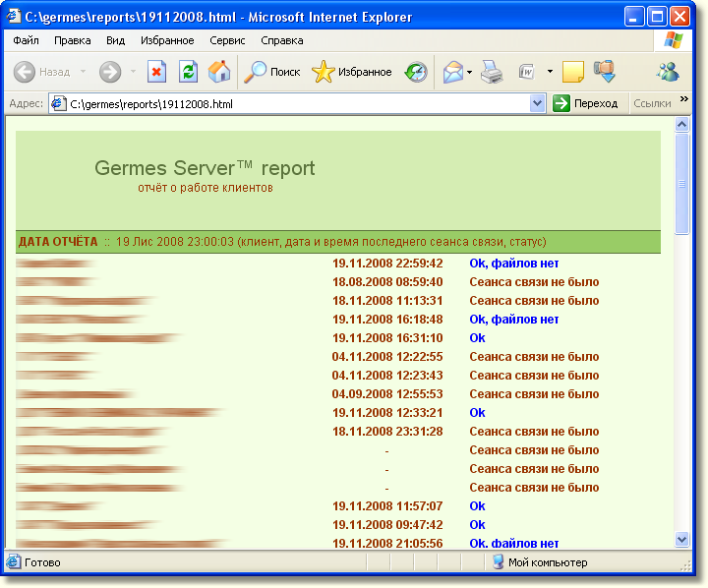Click the 'отчёт о работе клиентов' subtitle

[206, 188]
